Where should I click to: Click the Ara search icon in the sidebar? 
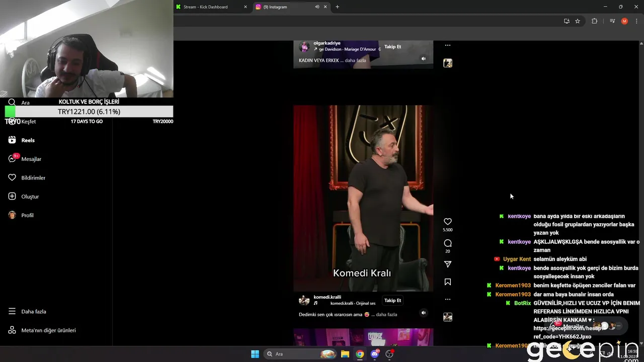12,103
